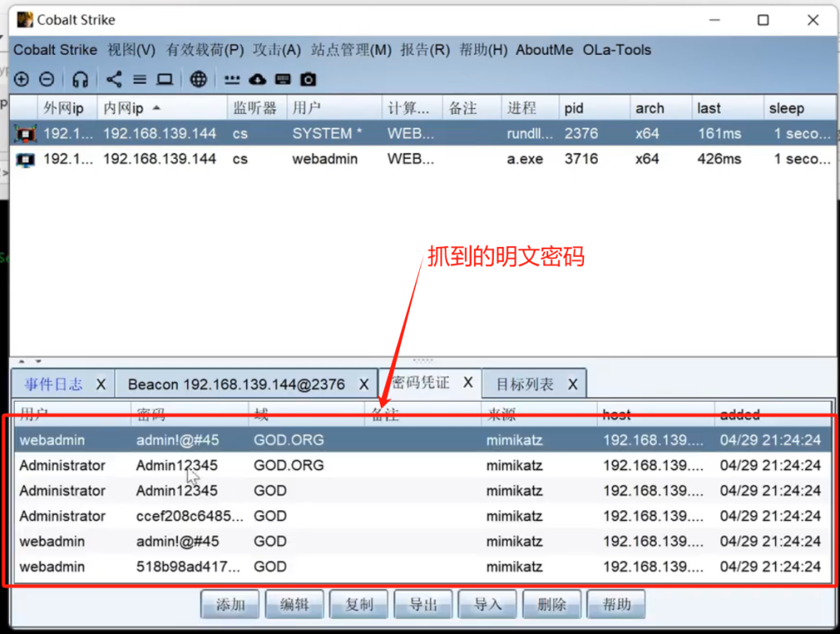The image size is (840, 634).
Task: Close the 事件日志 tab
Action: 101,384
